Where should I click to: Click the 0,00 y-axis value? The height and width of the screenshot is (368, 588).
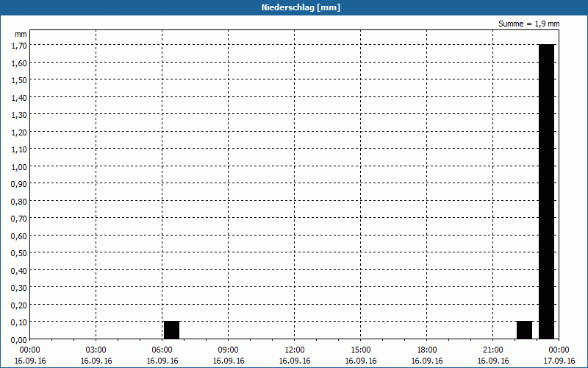click(19, 340)
